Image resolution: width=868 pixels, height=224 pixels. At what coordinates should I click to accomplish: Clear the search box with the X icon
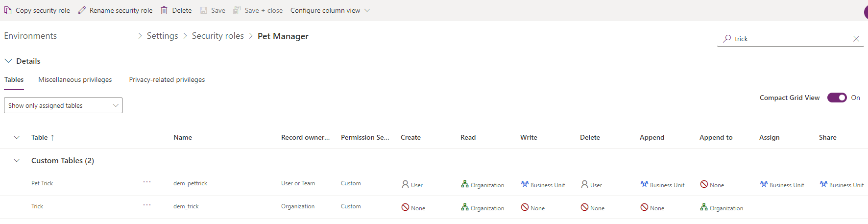point(856,39)
